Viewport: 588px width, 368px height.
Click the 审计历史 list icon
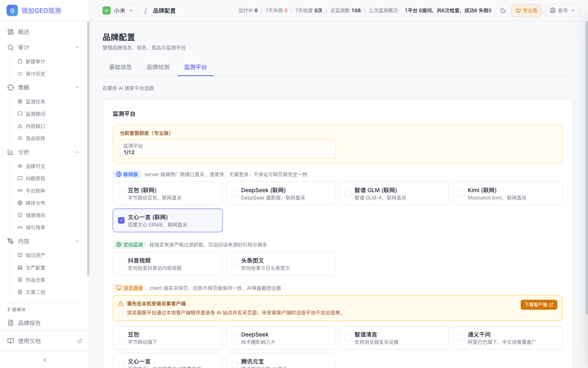click(x=20, y=74)
